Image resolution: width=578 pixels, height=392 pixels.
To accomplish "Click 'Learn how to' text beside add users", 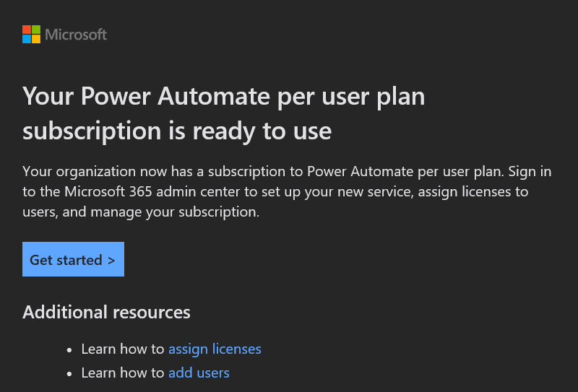I will click(x=123, y=373).
